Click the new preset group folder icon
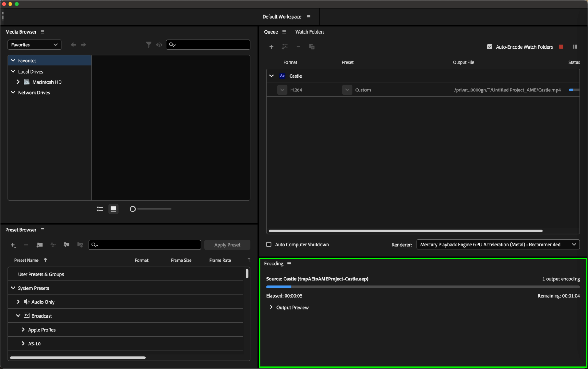588x369 pixels. click(40, 245)
